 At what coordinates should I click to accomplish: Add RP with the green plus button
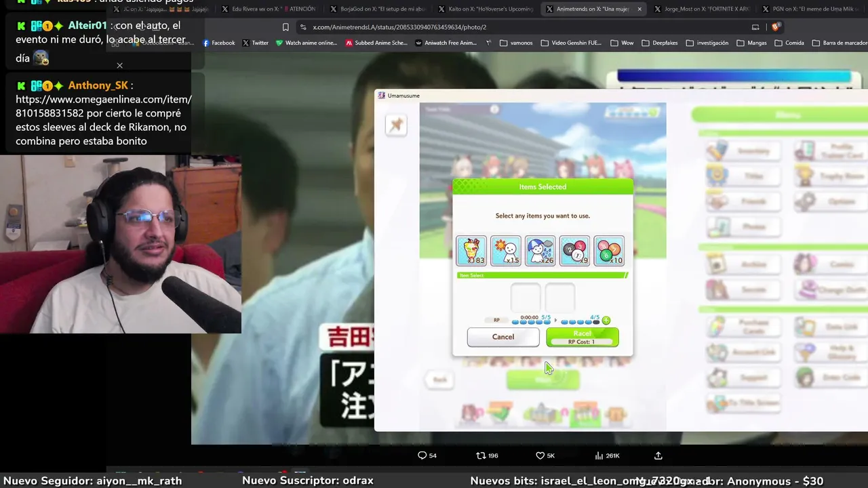606,321
